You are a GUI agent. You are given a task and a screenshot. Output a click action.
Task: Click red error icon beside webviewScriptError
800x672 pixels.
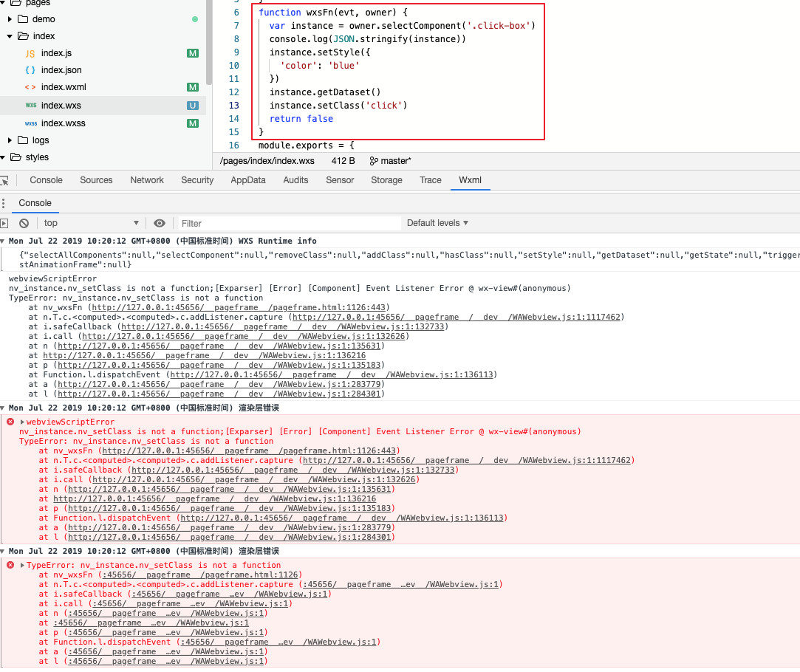click(10, 422)
